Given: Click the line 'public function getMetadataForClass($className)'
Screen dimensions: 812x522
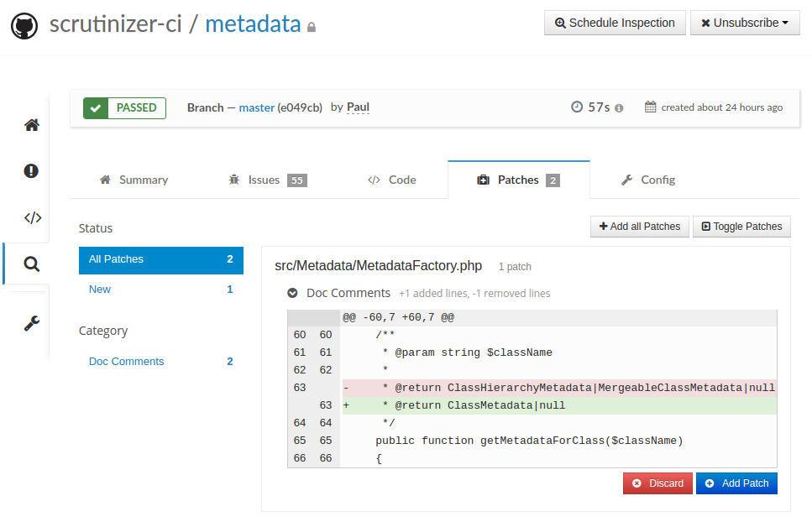Looking at the screenshot, I should 529,441.
